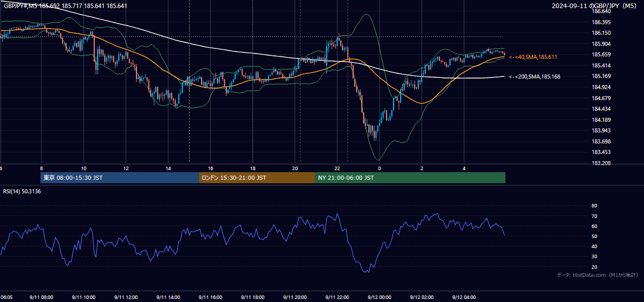The image size is (644, 302).
Task: Click the GBPJPY# M5 OHLC header text
Action: point(66,6)
